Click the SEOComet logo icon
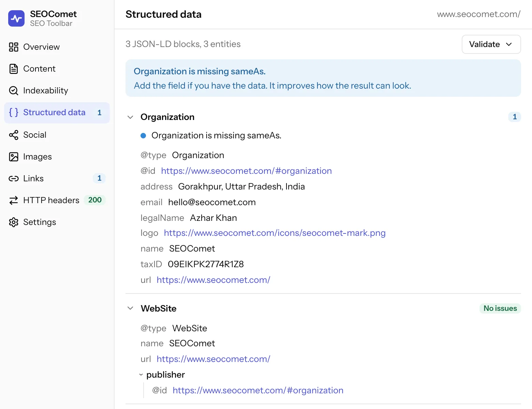This screenshot has width=532, height=409. pyautogui.click(x=16, y=18)
